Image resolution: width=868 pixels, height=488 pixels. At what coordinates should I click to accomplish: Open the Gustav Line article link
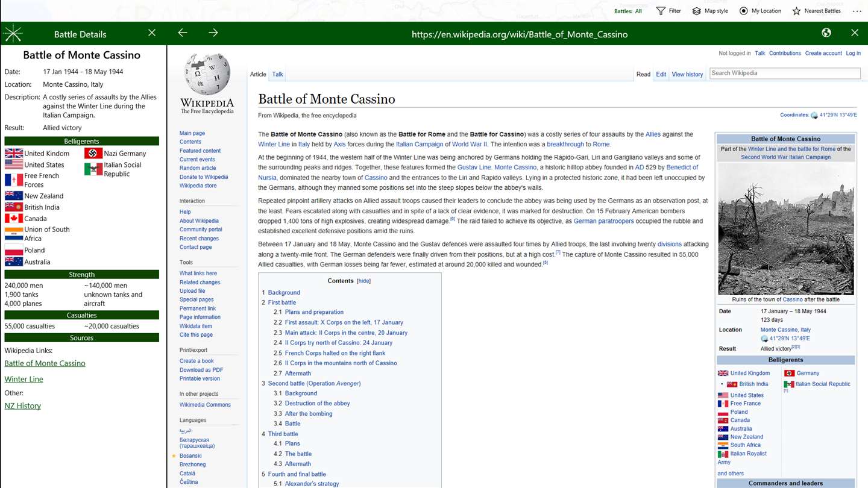474,167
